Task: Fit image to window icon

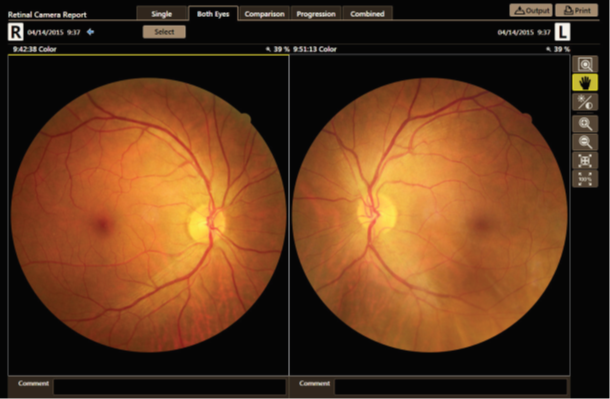Action: [x=585, y=160]
